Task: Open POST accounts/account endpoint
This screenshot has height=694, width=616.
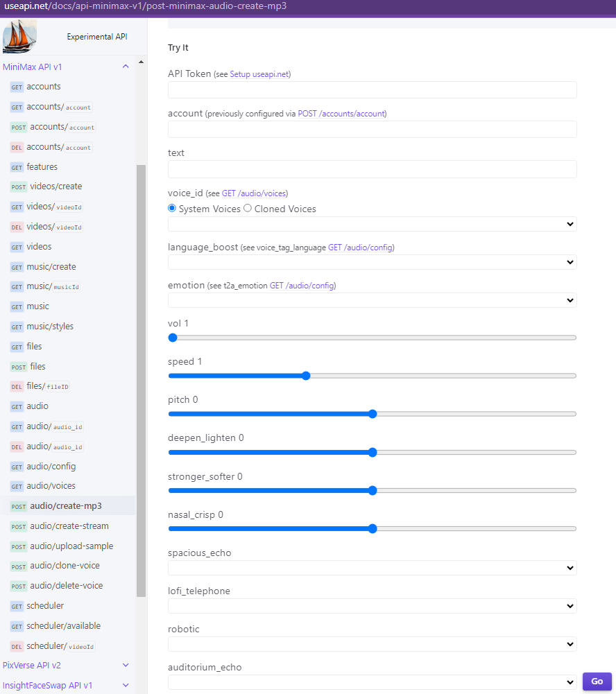Action: click(53, 127)
